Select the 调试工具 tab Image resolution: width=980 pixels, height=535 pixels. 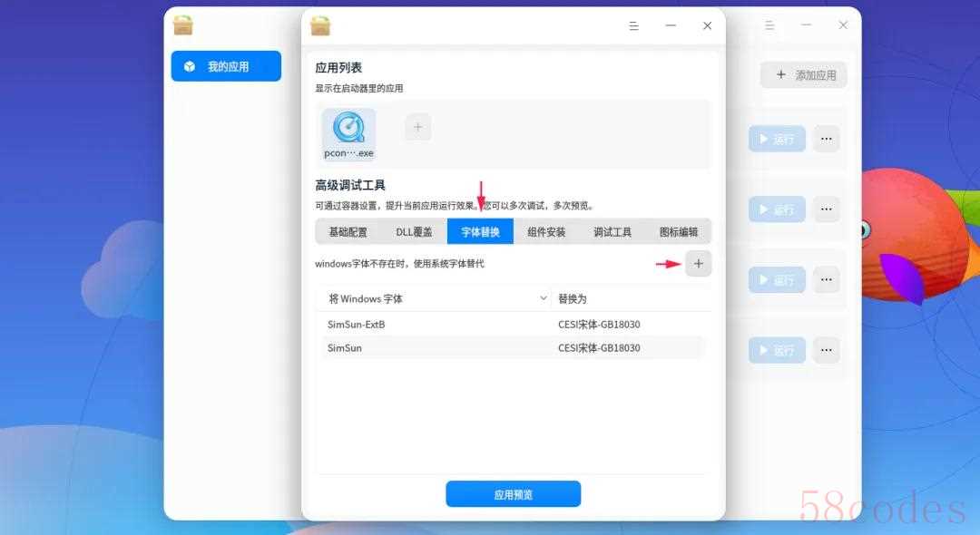tap(612, 232)
